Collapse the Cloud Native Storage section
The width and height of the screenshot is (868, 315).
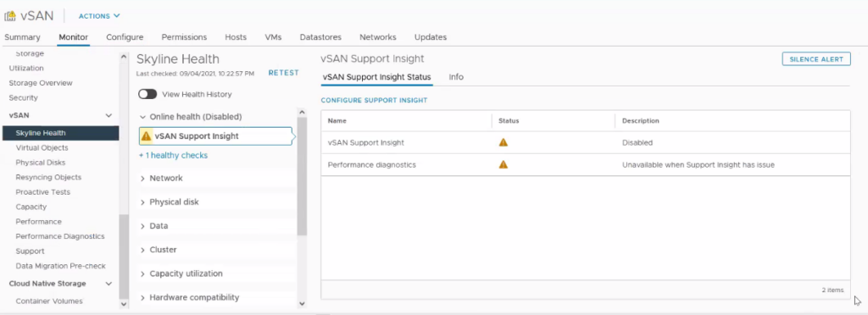108,284
